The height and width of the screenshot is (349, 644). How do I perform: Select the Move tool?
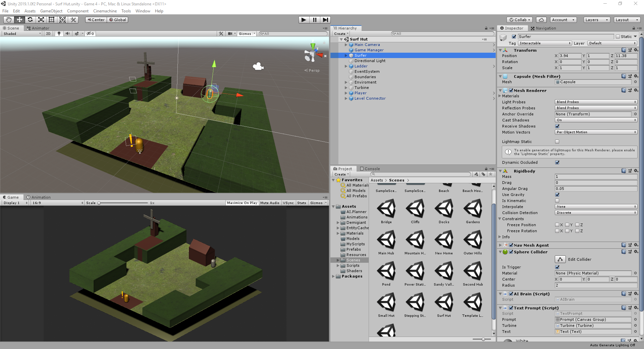tap(19, 20)
